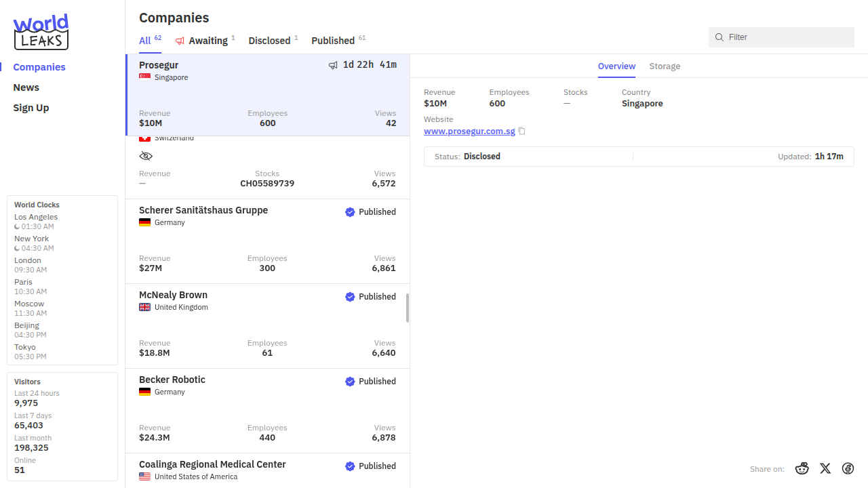Image resolution: width=868 pixels, height=488 pixels.
Task: Switch to the Awaiting tab
Action: [x=205, y=41]
